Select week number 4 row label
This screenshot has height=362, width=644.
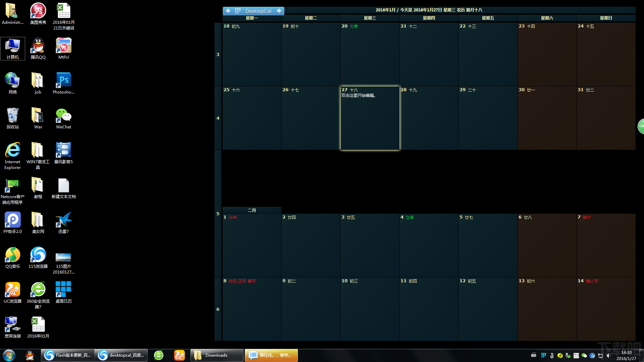(218, 118)
